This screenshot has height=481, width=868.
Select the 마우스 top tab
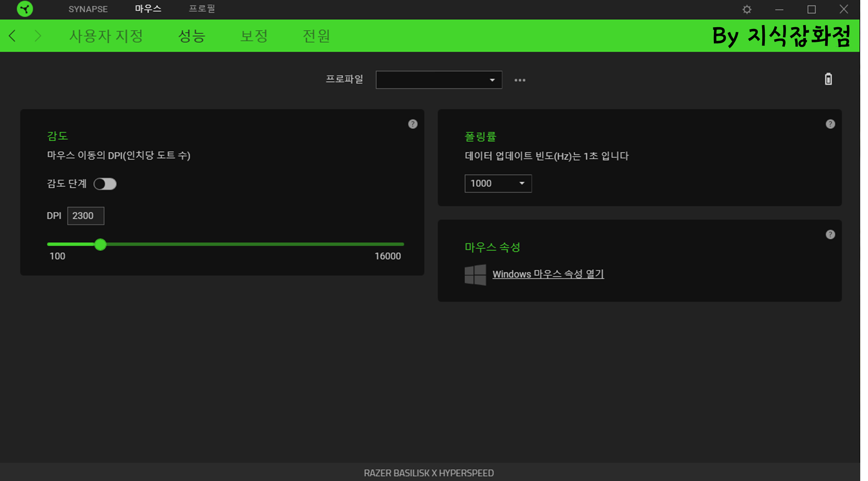pyautogui.click(x=148, y=9)
